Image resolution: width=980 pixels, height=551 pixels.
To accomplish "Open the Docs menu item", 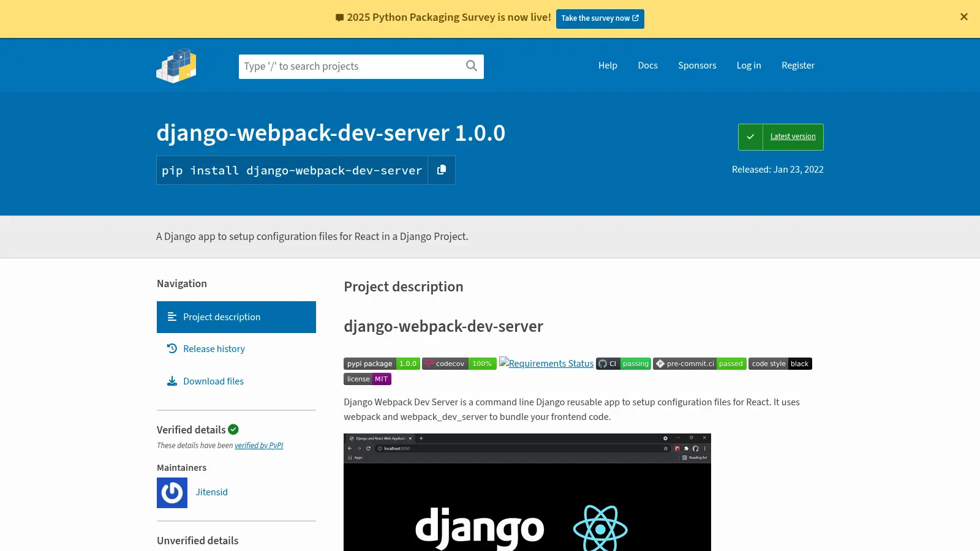I will (x=647, y=66).
